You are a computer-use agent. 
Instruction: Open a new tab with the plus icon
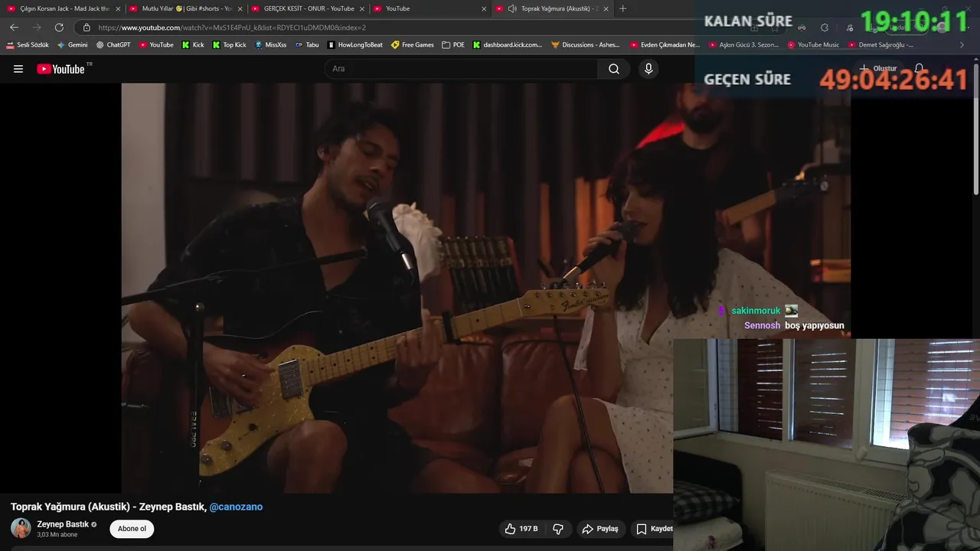coord(622,8)
